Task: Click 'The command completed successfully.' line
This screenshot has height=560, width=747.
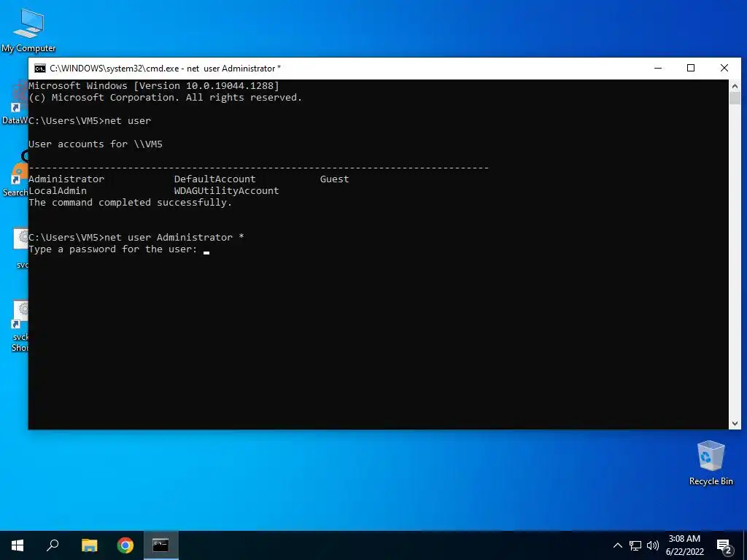Action: click(x=130, y=203)
